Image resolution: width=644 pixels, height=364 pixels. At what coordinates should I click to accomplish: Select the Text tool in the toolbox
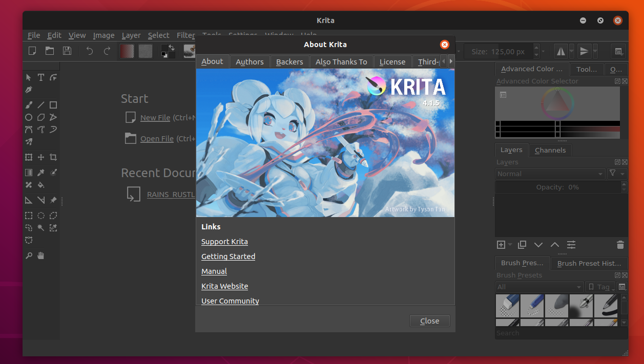click(41, 77)
